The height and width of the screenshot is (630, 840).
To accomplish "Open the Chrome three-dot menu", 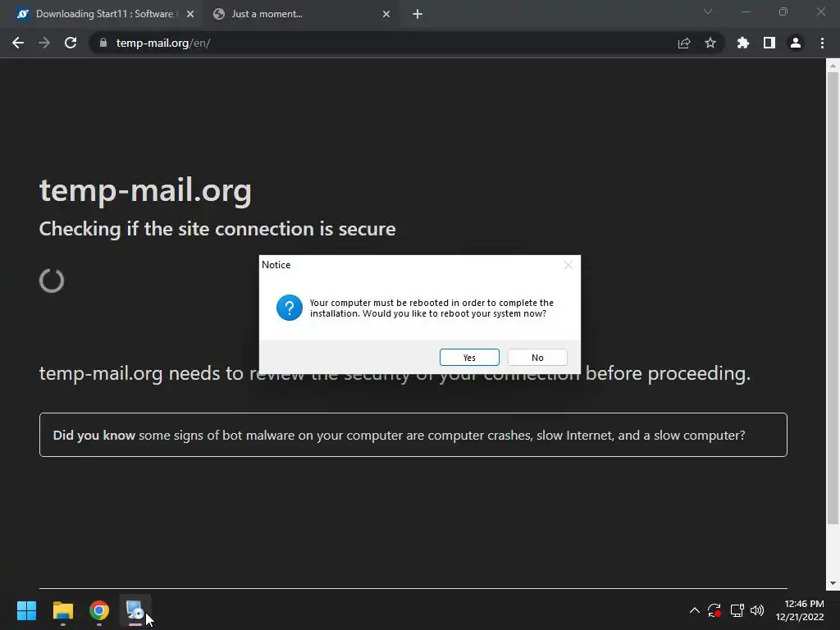I will (x=822, y=43).
